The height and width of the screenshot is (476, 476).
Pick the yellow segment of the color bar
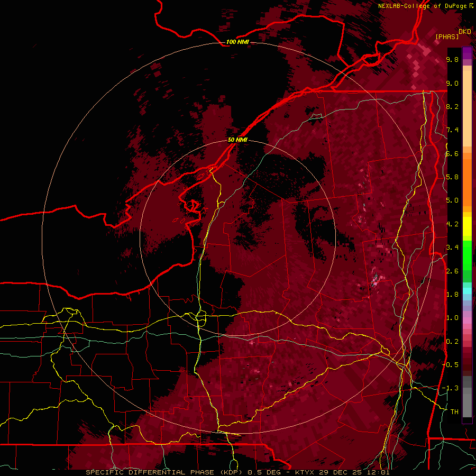pyautogui.click(x=467, y=226)
